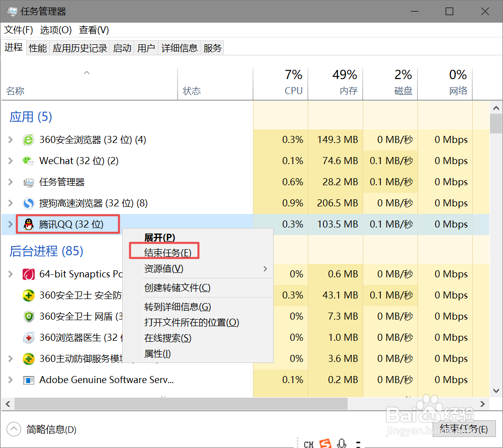Viewport: 503px width, 448px height.
Task: Click the Adobe Genuine Software Service icon
Action: 28,380
